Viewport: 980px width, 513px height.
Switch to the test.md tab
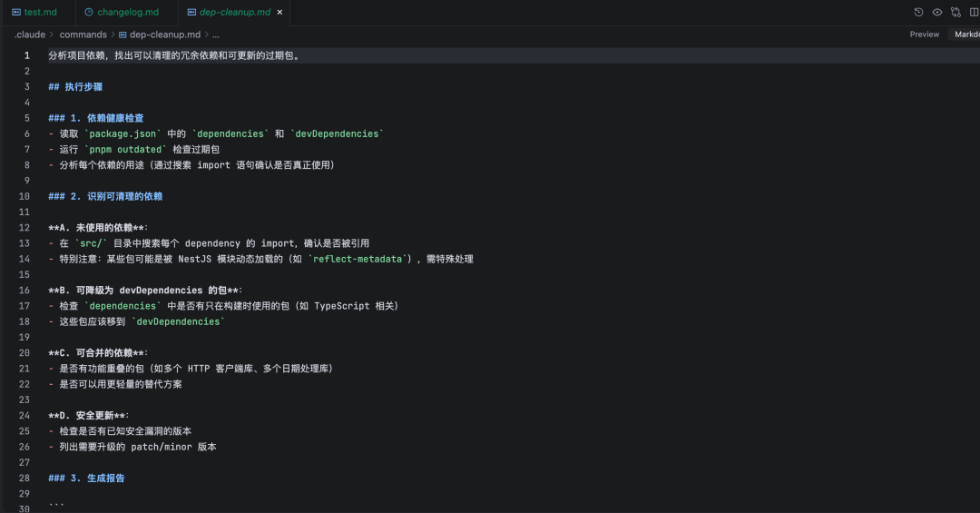[40, 12]
